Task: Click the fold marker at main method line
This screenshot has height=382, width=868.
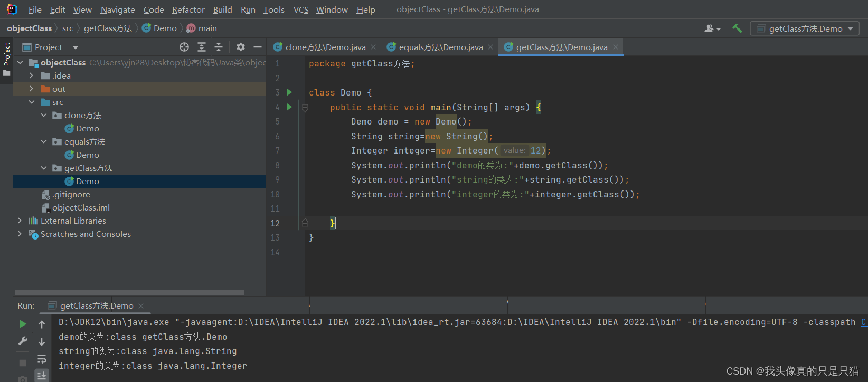Action: tap(305, 108)
